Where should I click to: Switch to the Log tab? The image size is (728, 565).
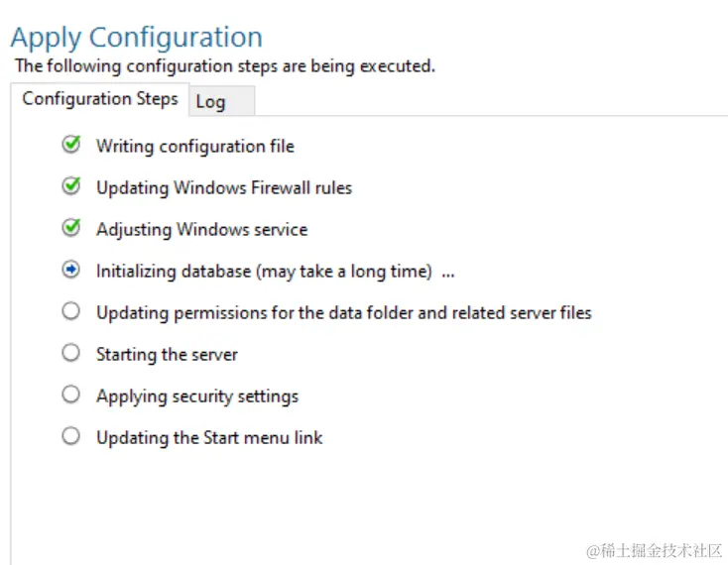coord(221,101)
